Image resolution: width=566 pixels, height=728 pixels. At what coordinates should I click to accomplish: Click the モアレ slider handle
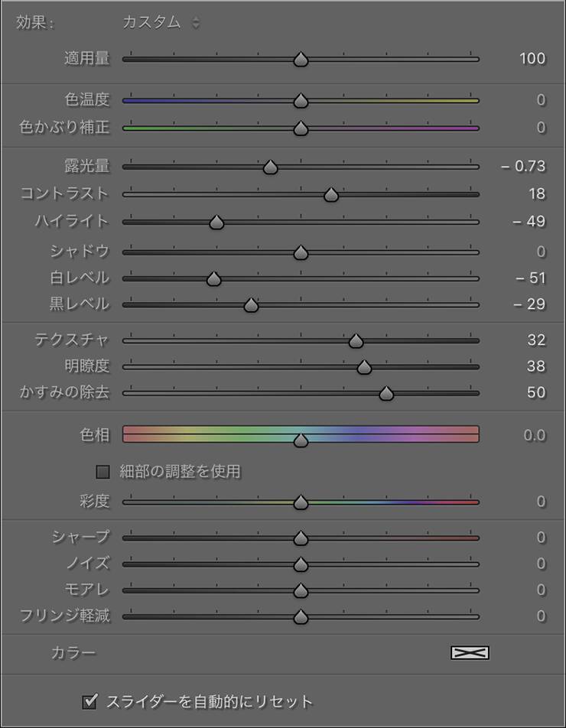coord(301,590)
